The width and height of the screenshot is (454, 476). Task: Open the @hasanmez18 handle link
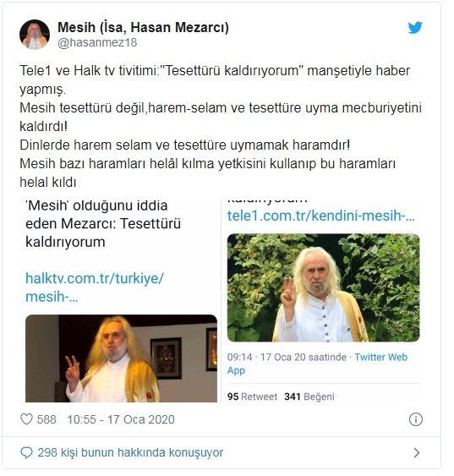[97, 42]
